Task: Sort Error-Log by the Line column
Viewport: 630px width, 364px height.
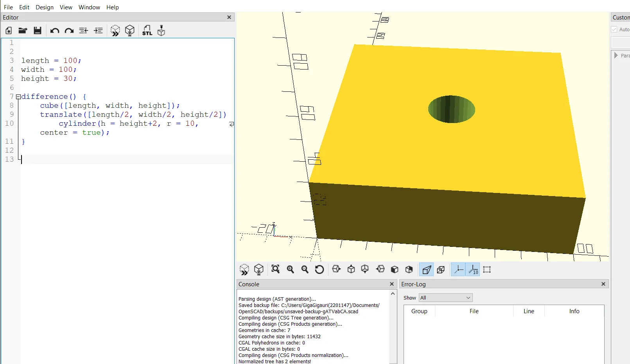Action: point(529,311)
